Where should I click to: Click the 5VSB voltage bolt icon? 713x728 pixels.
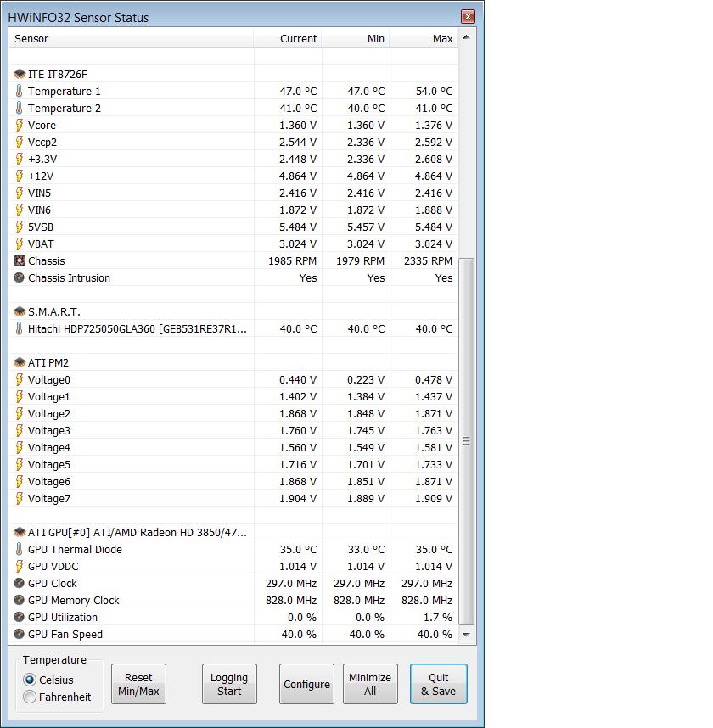point(19,227)
